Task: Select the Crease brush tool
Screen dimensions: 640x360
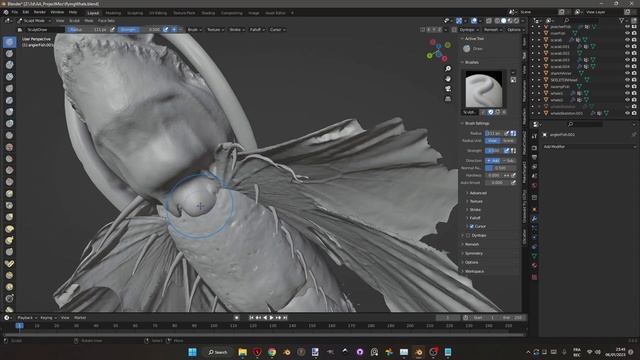Action: point(9,136)
